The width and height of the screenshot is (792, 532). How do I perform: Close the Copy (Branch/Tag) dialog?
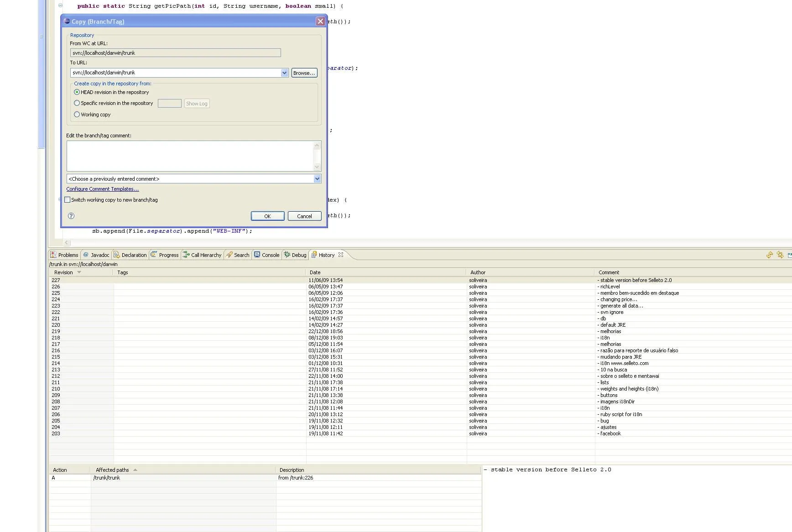(x=320, y=21)
